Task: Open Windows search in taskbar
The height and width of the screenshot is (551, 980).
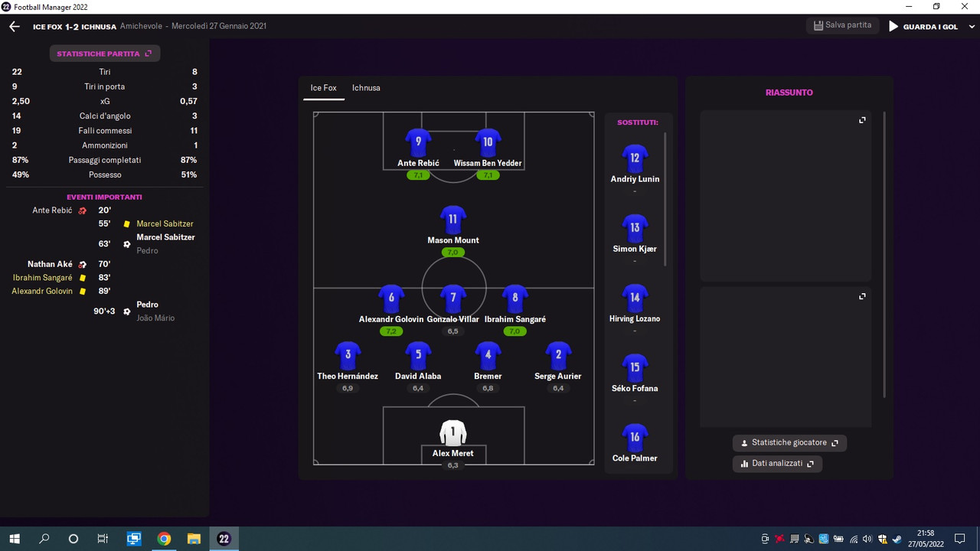Action: 44,539
